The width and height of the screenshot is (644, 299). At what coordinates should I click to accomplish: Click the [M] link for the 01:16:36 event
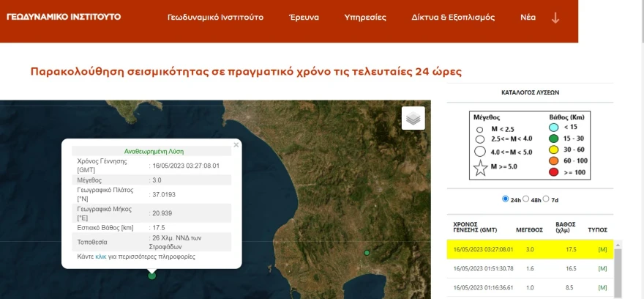(602, 288)
